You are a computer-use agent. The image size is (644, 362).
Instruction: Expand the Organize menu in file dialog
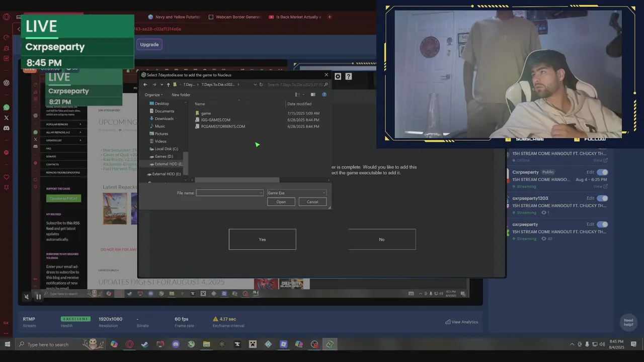pyautogui.click(x=153, y=95)
